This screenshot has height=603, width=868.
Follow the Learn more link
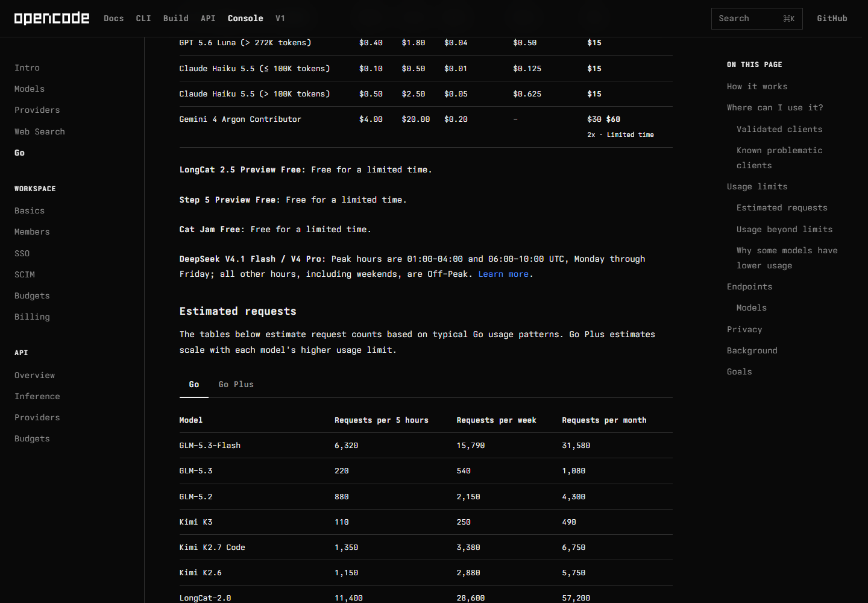pyautogui.click(x=503, y=274)
